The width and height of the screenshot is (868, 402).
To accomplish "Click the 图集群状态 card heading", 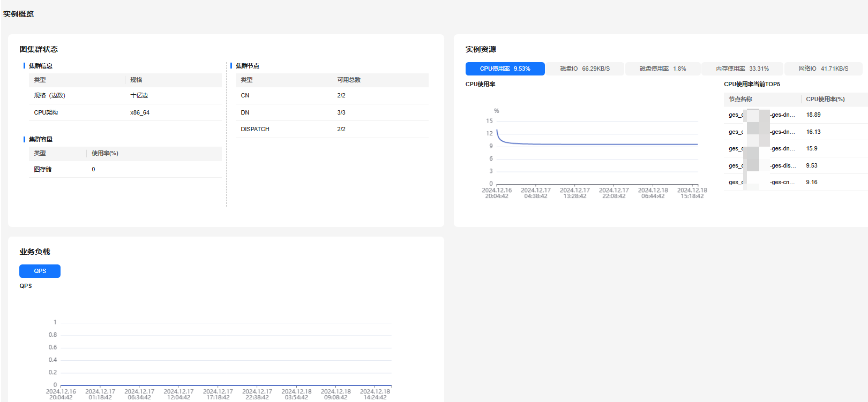I will [39, 49].
